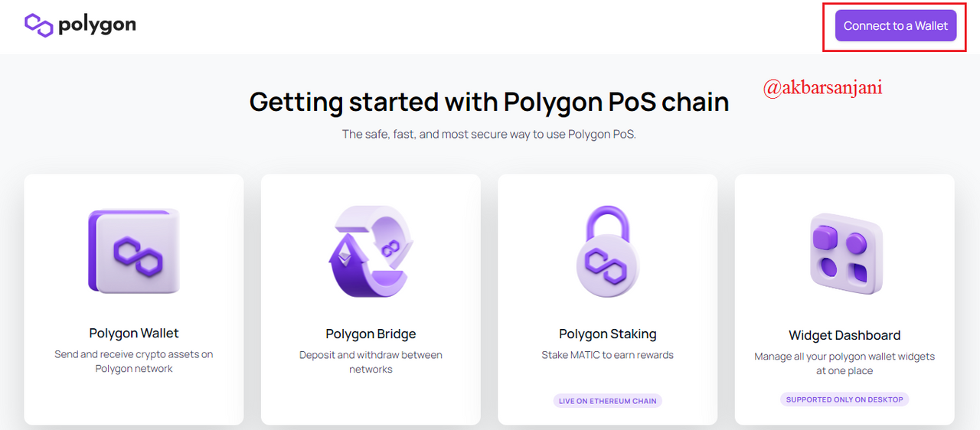This screenshot has height=430, width=980.
Task: Click the Polygon Staking title
Action: pos(608,334)
